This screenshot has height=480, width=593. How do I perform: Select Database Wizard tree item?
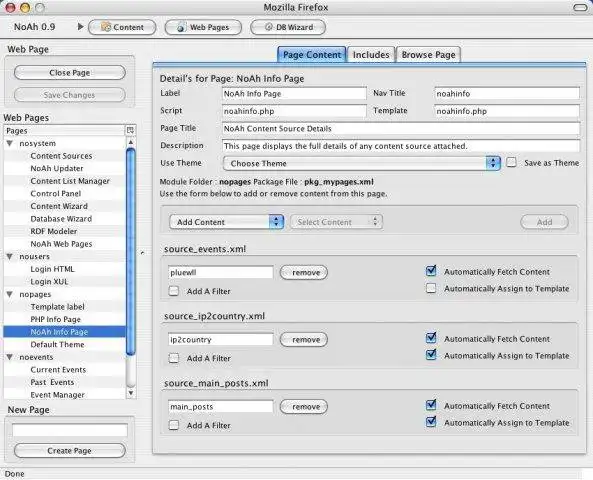(61, 219)
